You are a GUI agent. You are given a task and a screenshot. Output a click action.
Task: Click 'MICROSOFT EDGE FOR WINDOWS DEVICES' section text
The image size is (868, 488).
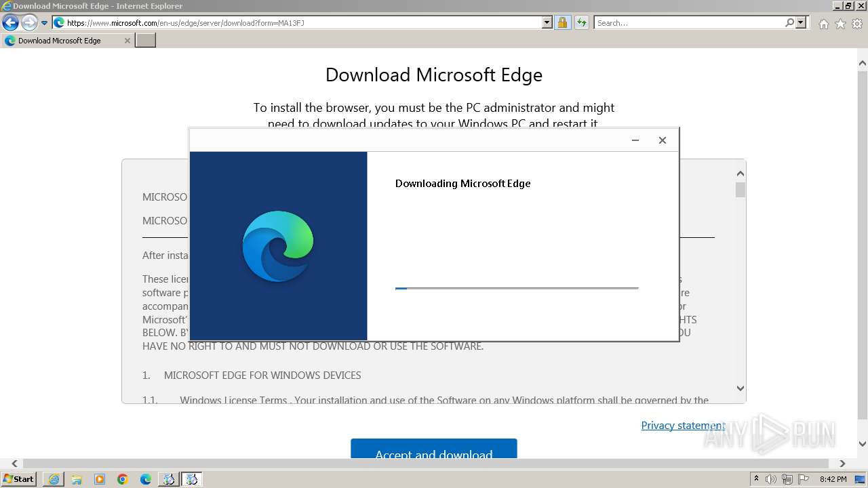click(x=262, y=375)
